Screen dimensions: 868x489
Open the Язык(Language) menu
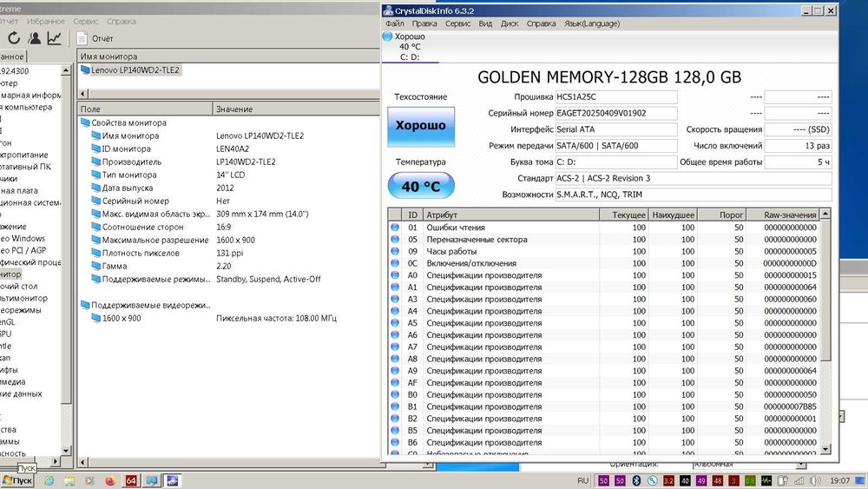click(592, 23)
